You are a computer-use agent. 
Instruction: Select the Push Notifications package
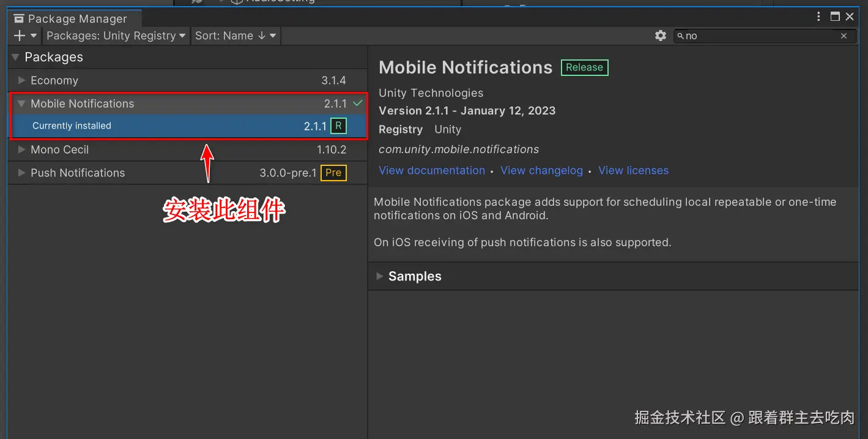[188, 173]
